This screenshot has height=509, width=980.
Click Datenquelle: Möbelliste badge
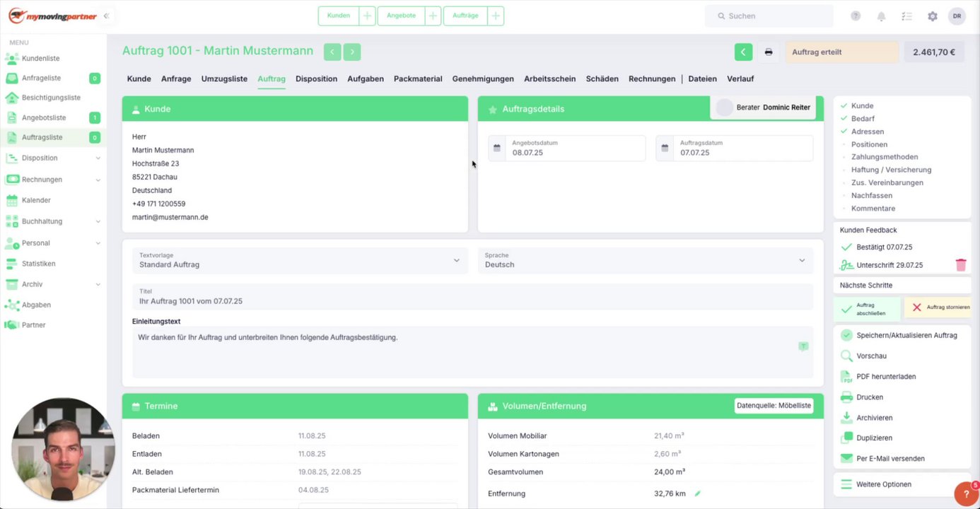[x=774, y=406]
